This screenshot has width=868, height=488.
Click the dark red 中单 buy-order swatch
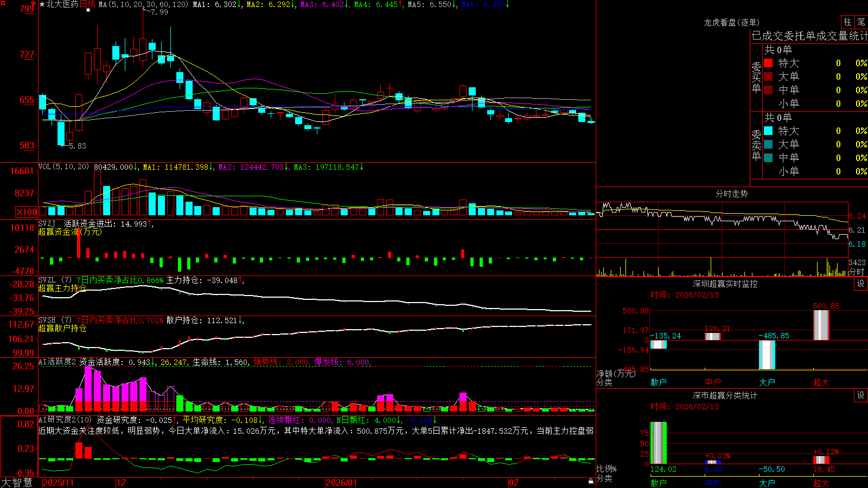(x=768, y=90)
